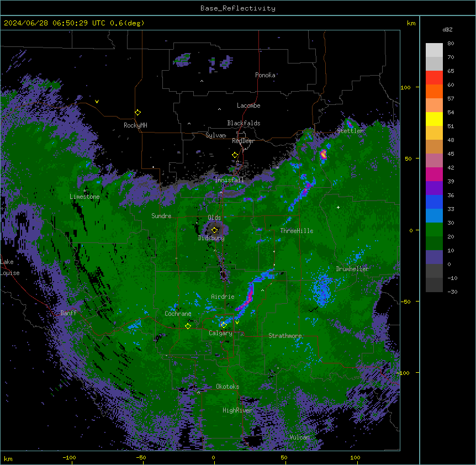The image size is (476, 465).
Task: Pick the bright yellow swatch in the legend
Action: point(434,119)
